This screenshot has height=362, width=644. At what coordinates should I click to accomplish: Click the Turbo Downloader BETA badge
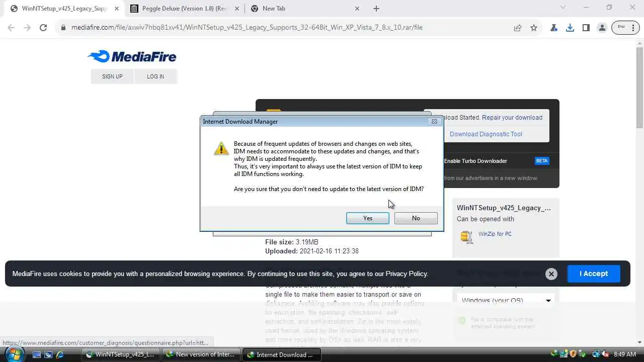point(542,161)
